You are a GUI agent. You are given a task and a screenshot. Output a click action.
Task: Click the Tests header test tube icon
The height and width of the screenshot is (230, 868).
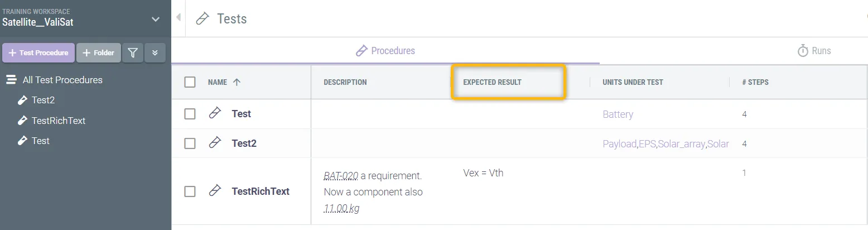click(203, 19)
